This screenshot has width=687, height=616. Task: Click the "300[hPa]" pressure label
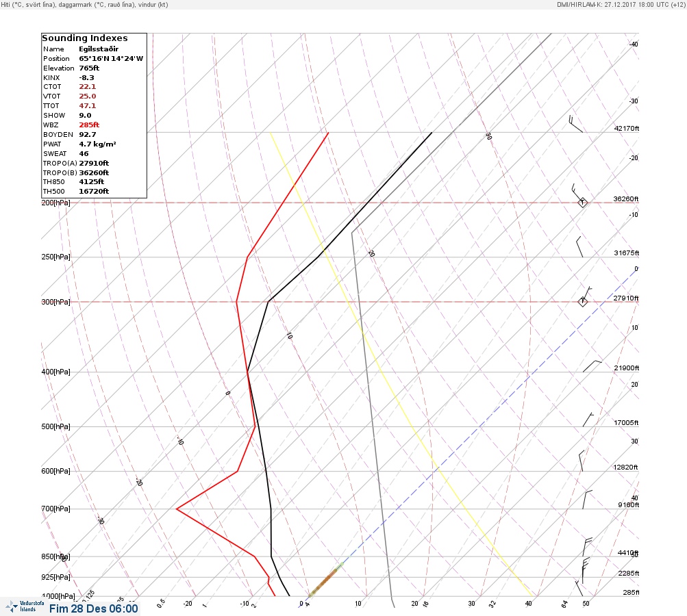(55, 302)
